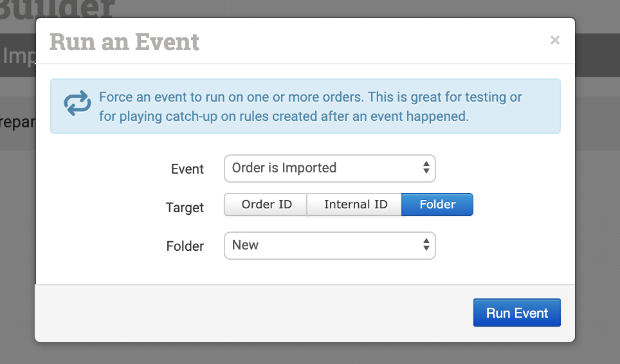The height and width of the screenshot is (364, 620).
Task: Select the partially hidden Imp tab
Action: tap(18, 56)
